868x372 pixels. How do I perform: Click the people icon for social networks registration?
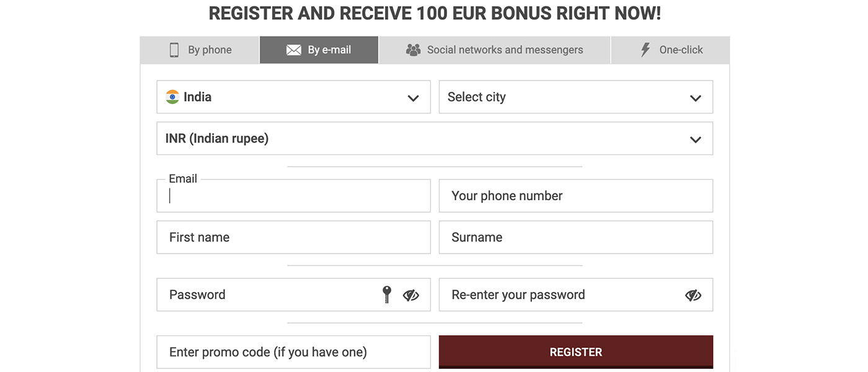point(413,49)
